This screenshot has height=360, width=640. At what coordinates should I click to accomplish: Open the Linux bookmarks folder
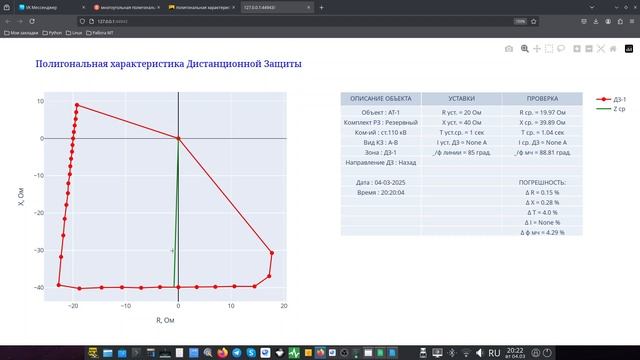(x=74, y=33)
